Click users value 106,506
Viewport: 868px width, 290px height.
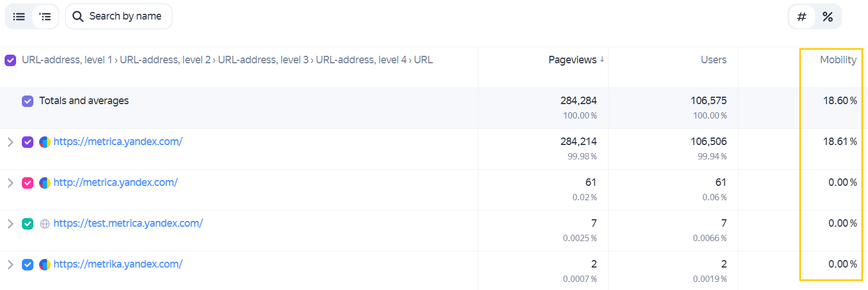[709, 142]
